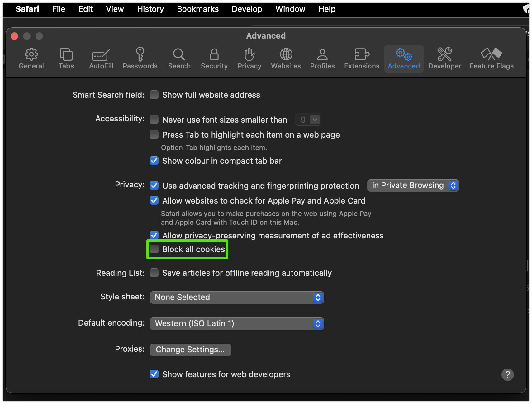Image resolution: width=532 pixels, height=404 pixels.
Task: Select the Advanced settings pane
Action: tap(404, 59)
